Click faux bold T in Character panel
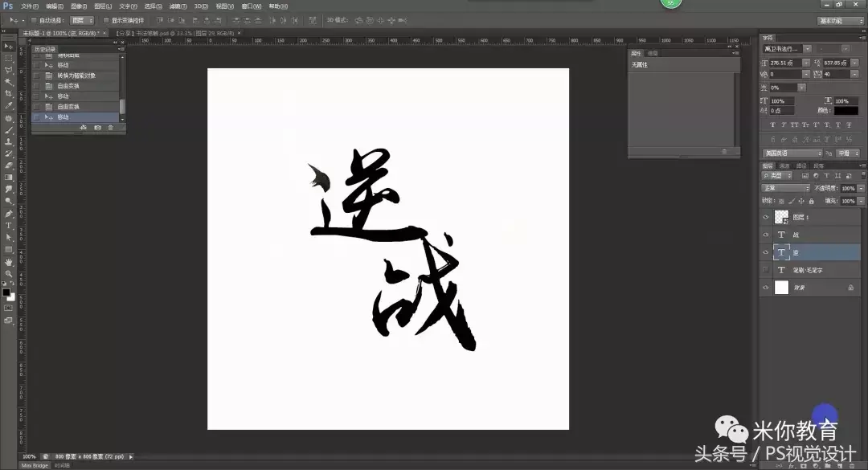The width and height of the screenshot is (868, 470). pos(773,125)
